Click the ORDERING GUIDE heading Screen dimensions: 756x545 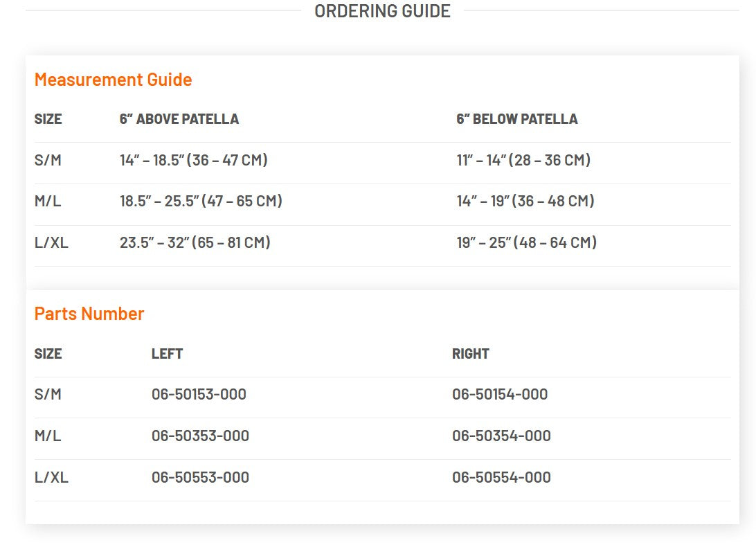coord(382,11)
